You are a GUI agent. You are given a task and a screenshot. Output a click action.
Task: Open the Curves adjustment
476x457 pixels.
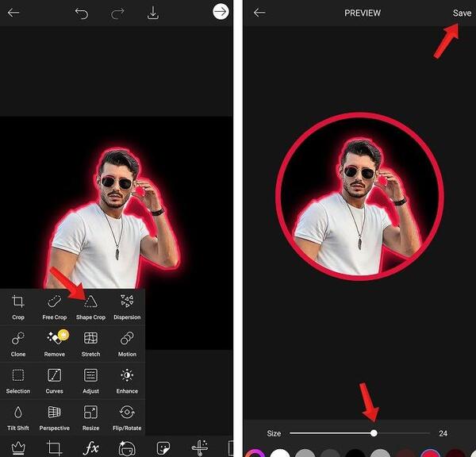pos(54,381)
